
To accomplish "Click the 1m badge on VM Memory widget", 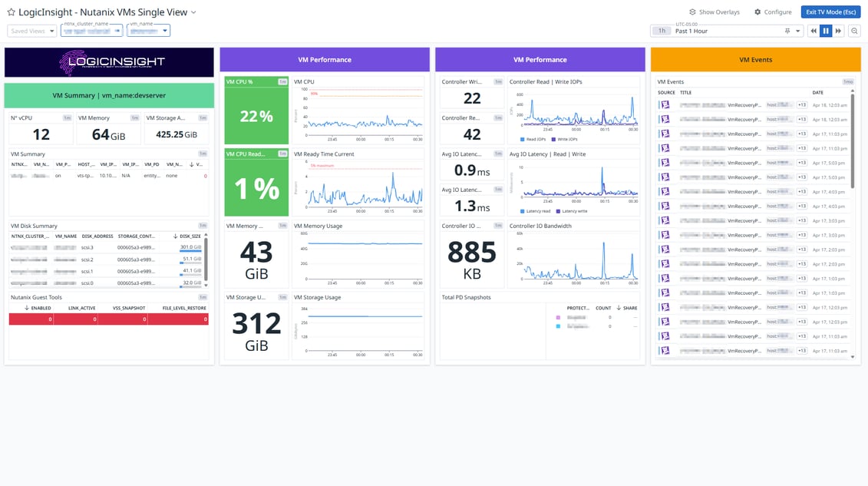I will coord(134,118).
